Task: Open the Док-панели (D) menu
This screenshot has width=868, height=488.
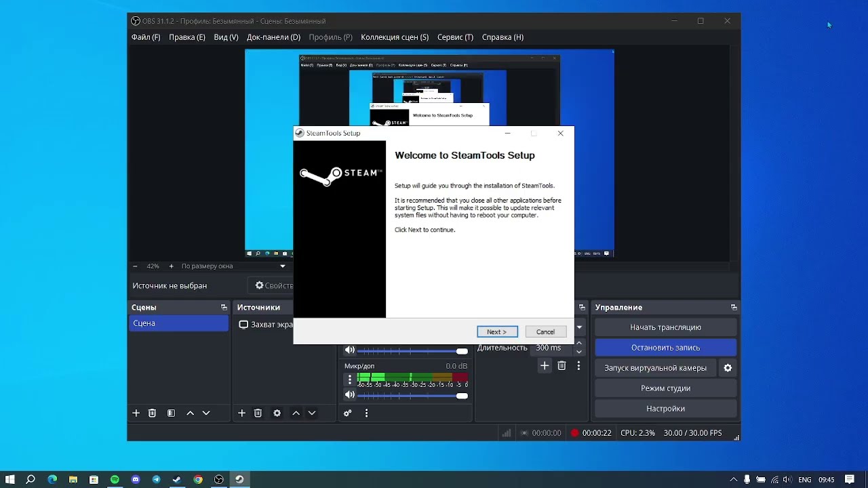Action: click(273, 37)
